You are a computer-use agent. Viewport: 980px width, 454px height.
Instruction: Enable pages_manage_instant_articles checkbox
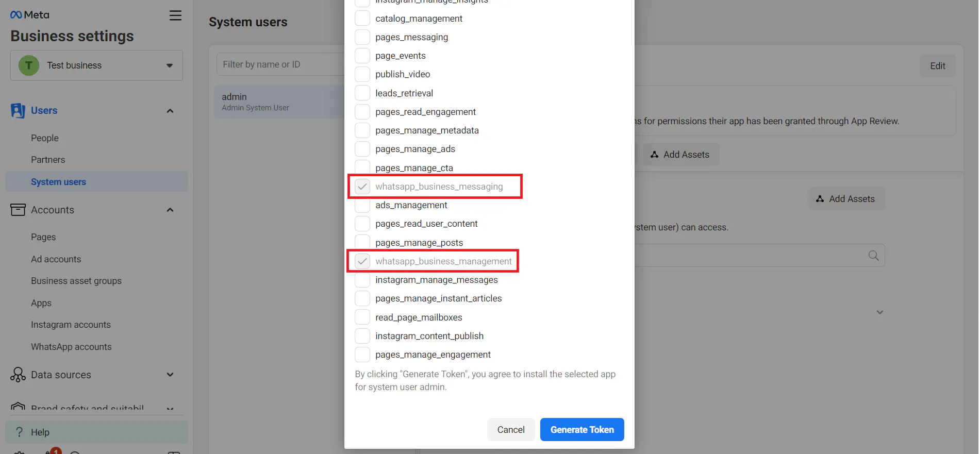point(362,298)
